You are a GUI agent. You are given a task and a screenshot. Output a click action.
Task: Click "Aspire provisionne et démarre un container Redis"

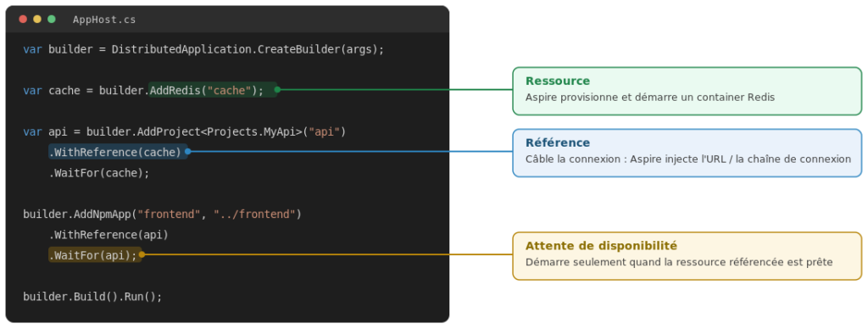[650, 98]
